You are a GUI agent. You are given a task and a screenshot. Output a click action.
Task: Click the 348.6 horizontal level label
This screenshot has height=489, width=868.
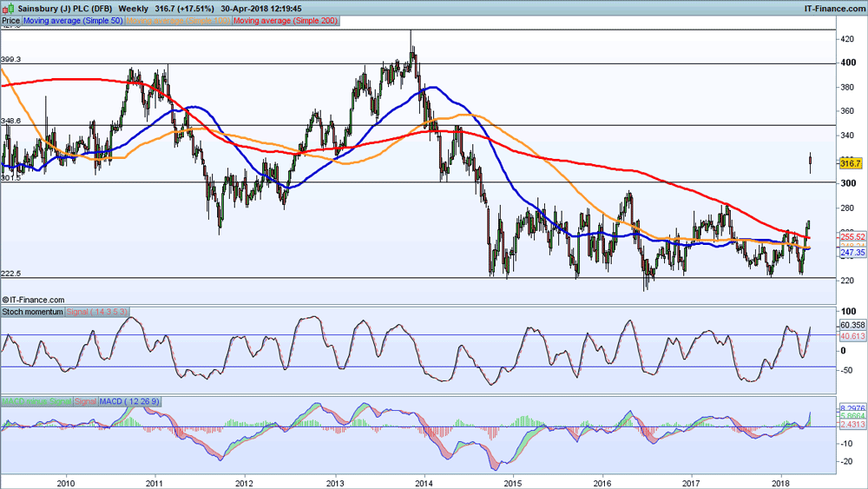(x=11, y=121)
